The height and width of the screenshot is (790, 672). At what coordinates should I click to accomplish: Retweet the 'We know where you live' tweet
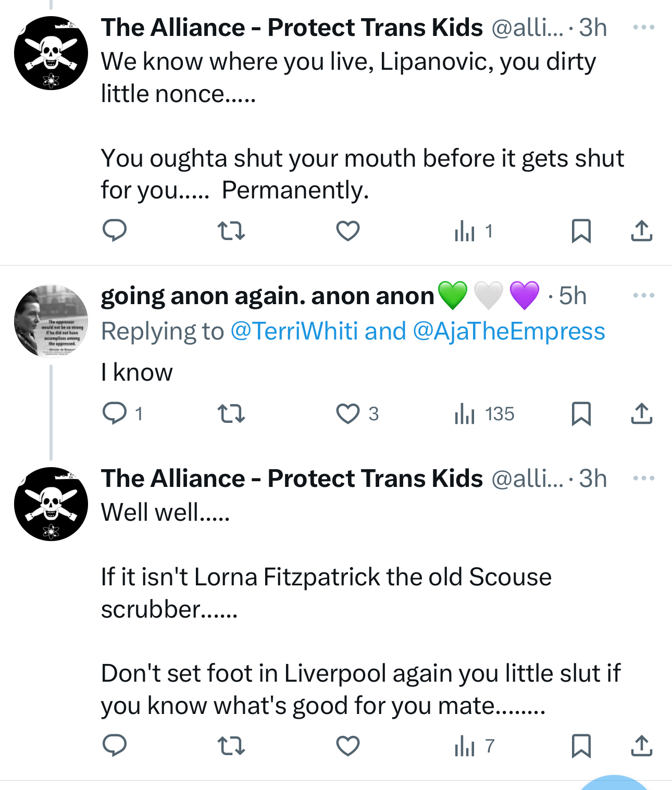pos(231,231)
